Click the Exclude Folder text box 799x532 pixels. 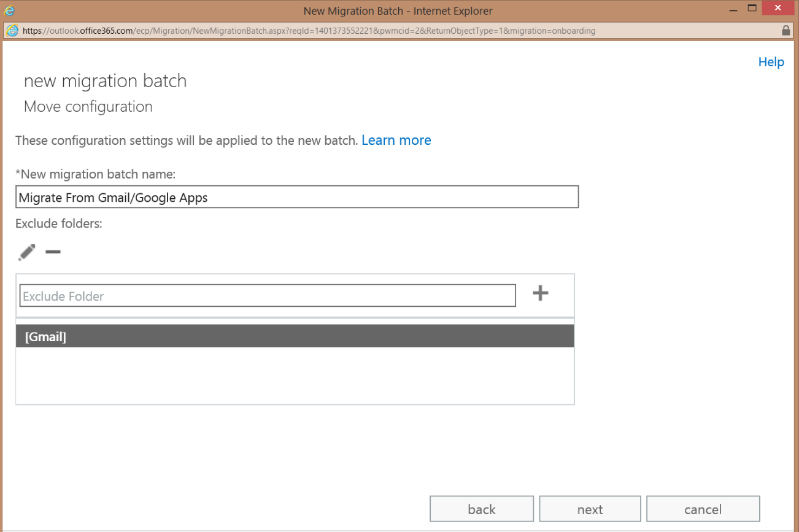pos(267,295)
